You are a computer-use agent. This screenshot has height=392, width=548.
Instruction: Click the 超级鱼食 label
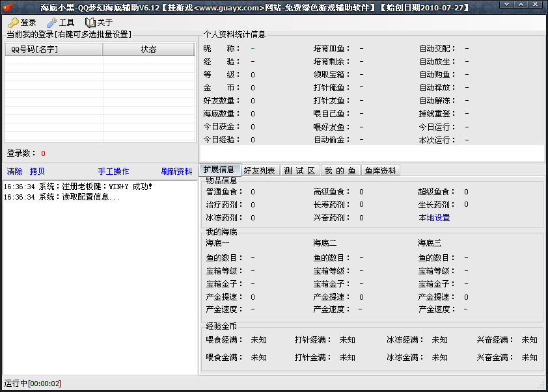[x=437, y=192]
